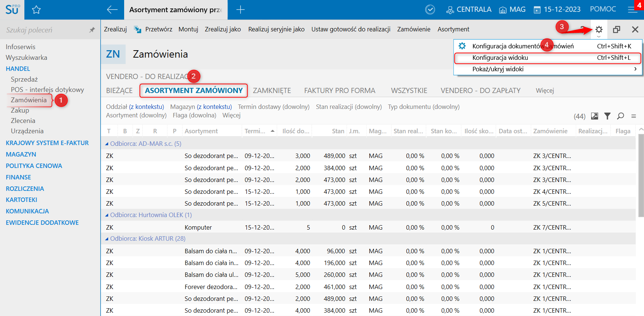Click the vertical scrollbar of the table
This screenshot has height=316, width=644.
pos(641,175)
